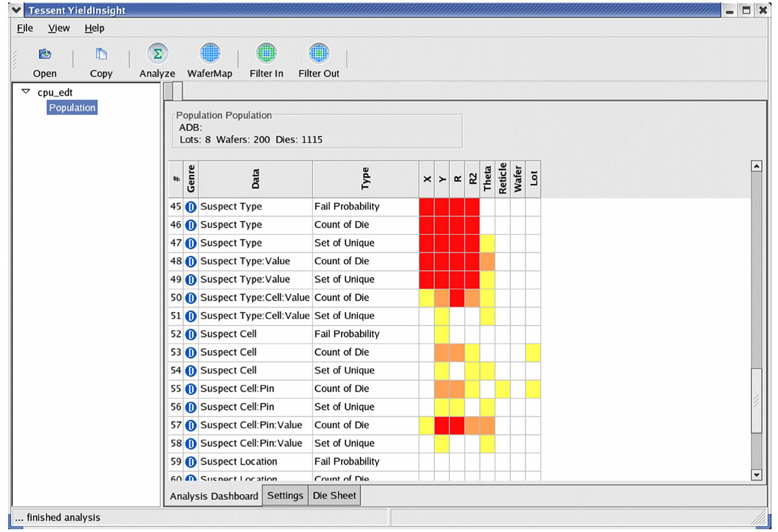Image resolution: width=778 pixels, height=532 pixels.
Task: Click yellow Theta cell in row 58
Action: tap(487, 444)
